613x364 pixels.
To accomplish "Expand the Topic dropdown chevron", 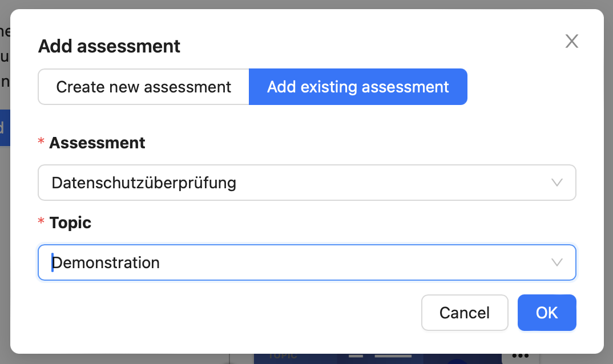I will tap(556, 262).
